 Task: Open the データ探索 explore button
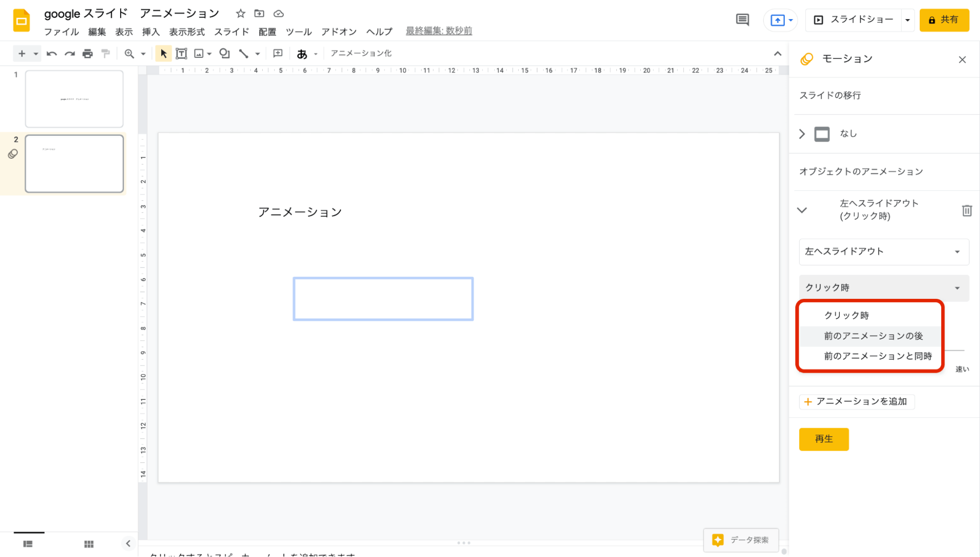click(741, 540)
